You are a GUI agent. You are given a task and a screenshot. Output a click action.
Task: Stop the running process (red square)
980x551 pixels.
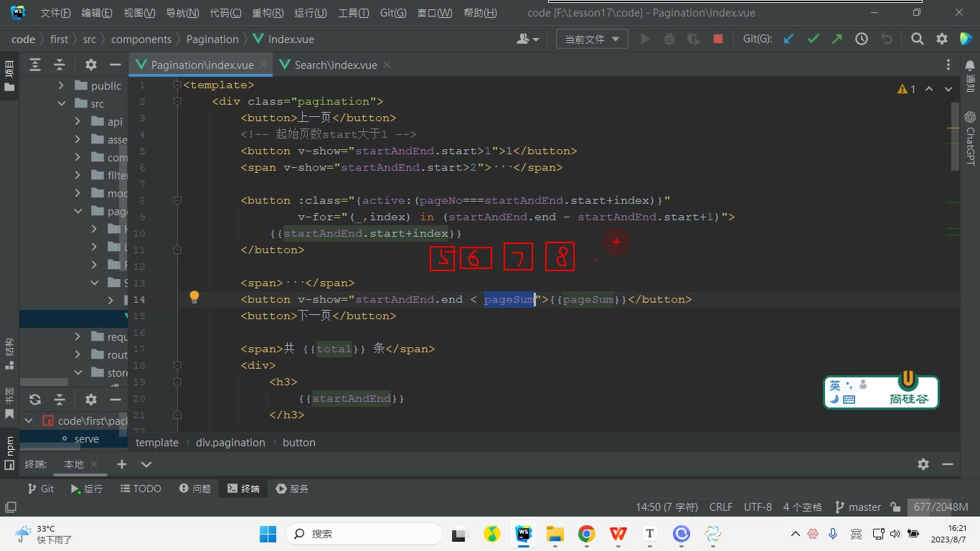pos(717,39)
